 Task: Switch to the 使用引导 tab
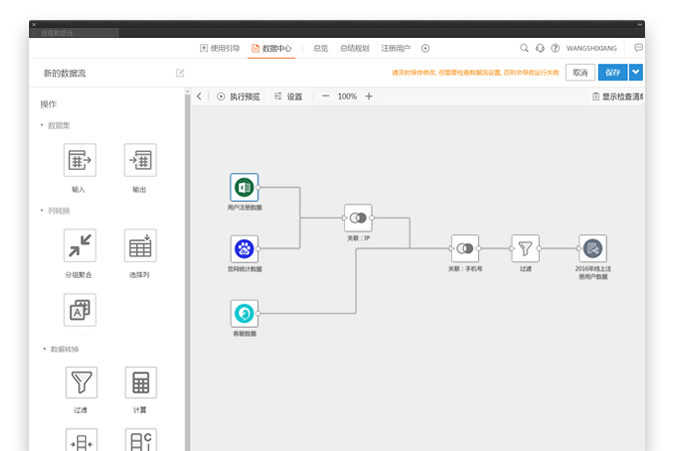pyautogui.click(x=220, y=48)
